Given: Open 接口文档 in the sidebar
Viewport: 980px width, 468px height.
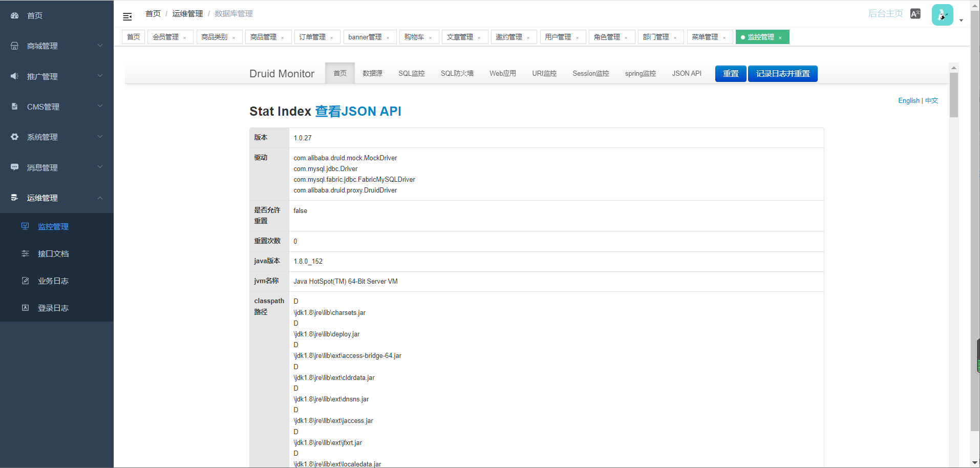Looking at the screenshot, I should pos(57,253).
